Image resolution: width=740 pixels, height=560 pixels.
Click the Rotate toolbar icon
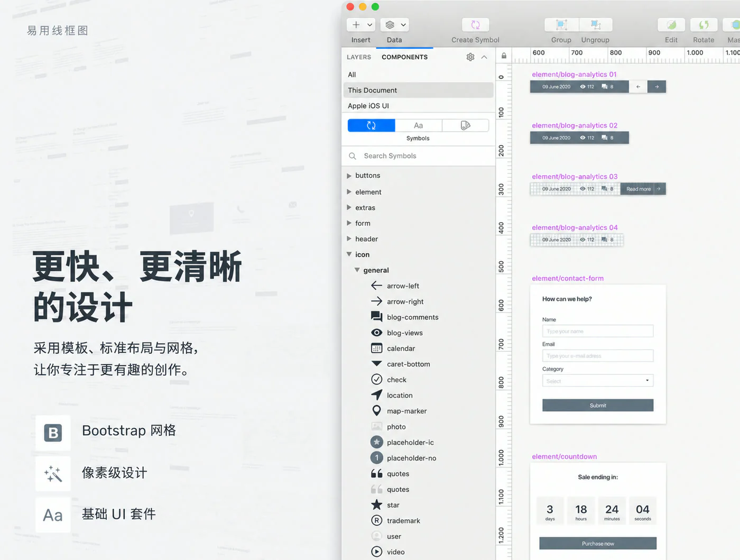coord(704,25)
